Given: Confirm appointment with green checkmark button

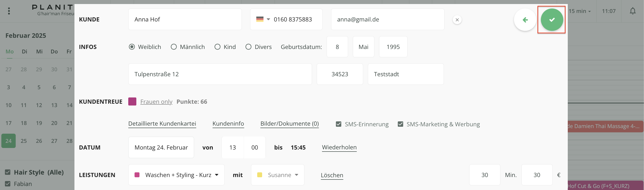Looking at the screenshot, I should coord(551,20).
